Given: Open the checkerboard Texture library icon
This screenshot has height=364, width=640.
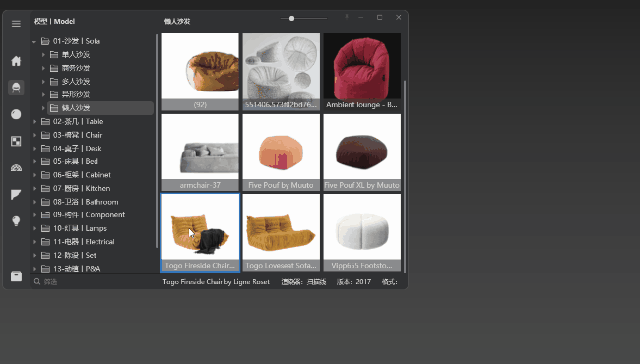Looking at the screenshot, I should coord(16,141).
